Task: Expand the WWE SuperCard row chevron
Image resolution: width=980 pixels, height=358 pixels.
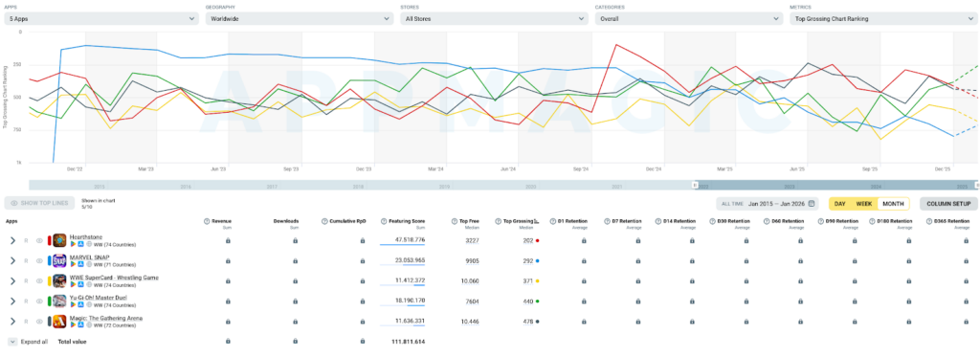Action: tap(12, 280)
